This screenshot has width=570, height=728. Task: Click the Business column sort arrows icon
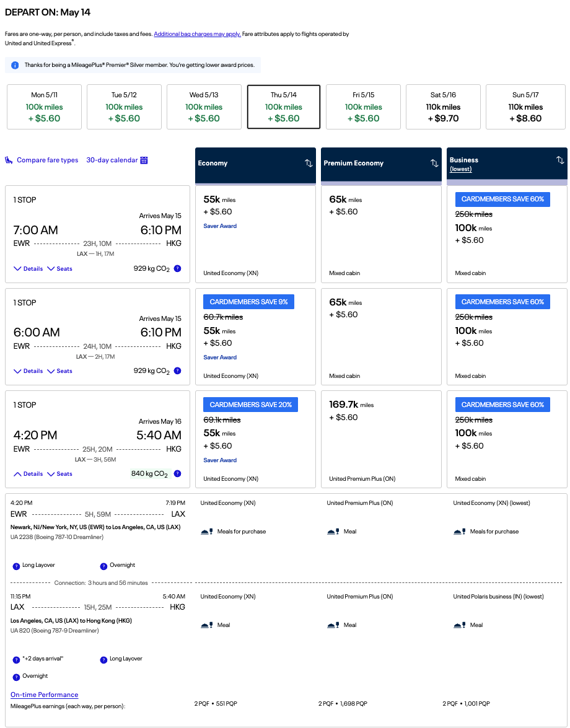click(560, 160)
